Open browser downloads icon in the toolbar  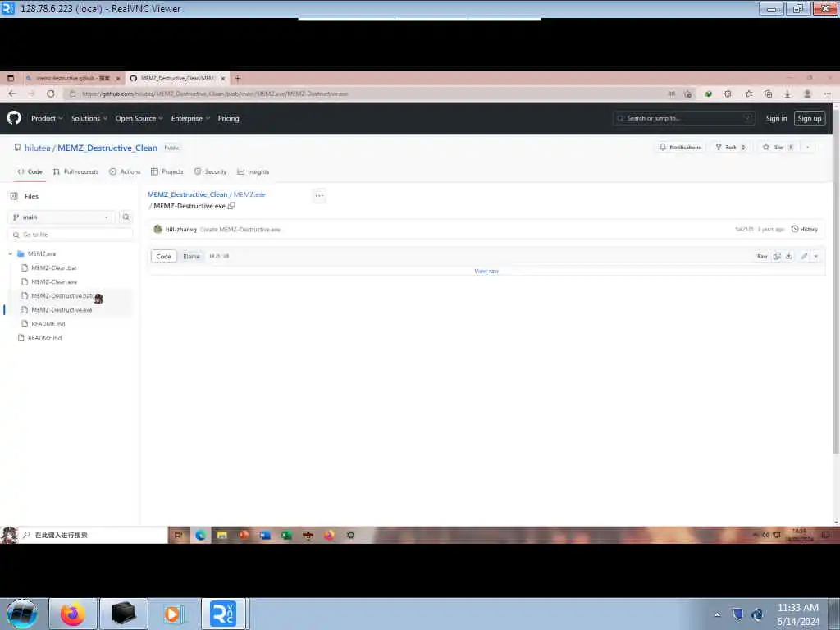pyautogui.click(x=787, y=94)
